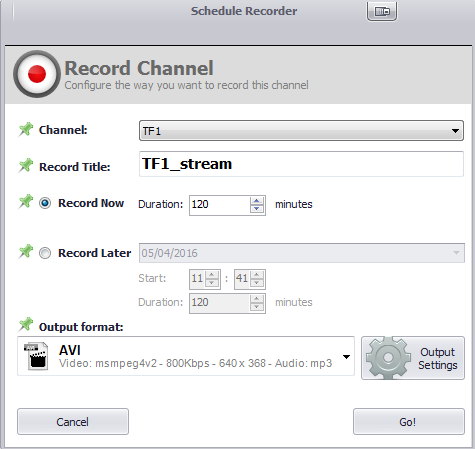
Task: Decrease Record Later duration with down arrow
Action: tap(257, 307)
